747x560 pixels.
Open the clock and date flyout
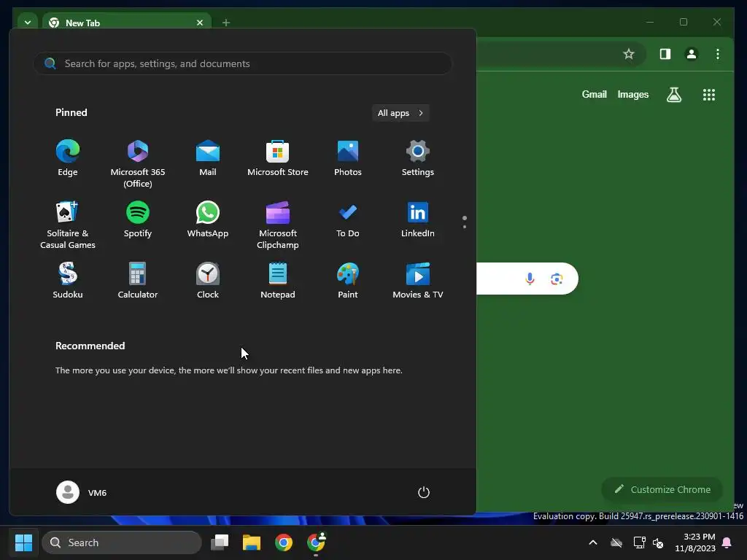pyautogui.click(x=695, y=542)
